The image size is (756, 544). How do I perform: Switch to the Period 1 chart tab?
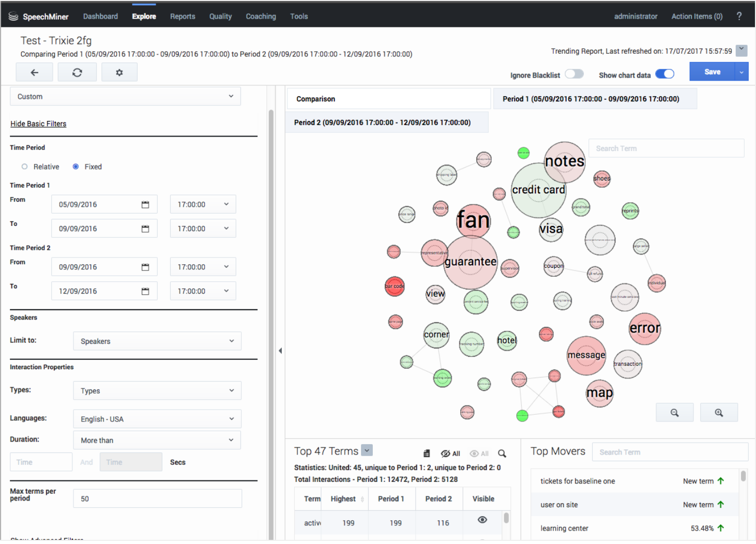point(595,99)
